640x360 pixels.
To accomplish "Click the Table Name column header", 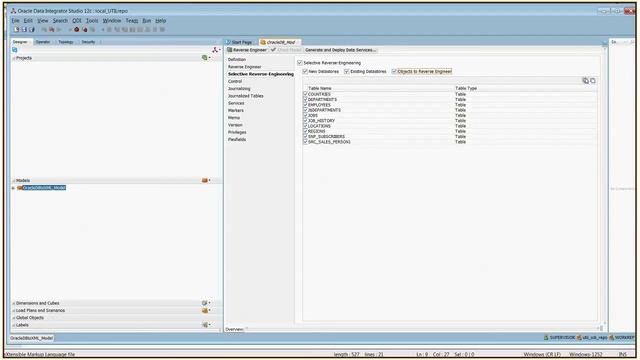I will pos(320,88).
